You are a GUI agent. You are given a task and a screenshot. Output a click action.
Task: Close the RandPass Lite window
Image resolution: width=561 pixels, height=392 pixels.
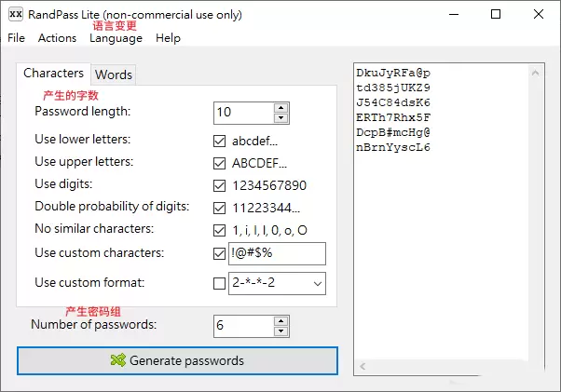pyautogui.click(x=539, y=14)
